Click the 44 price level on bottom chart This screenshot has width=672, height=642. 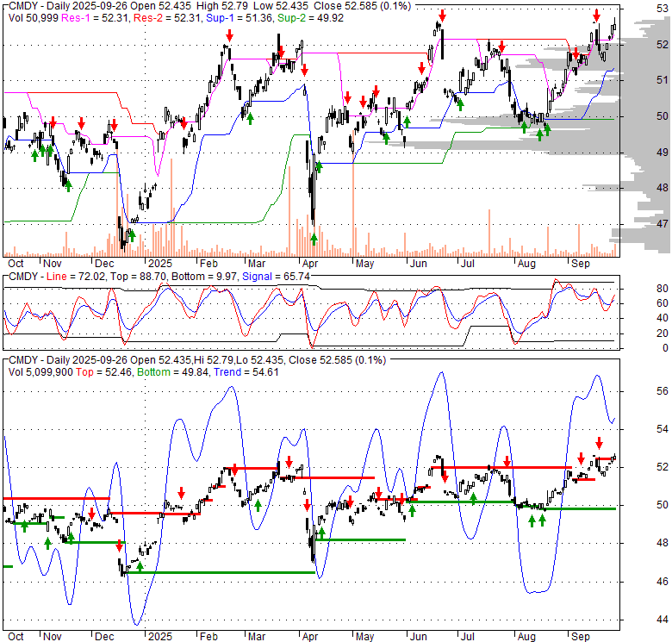point(663,620)
